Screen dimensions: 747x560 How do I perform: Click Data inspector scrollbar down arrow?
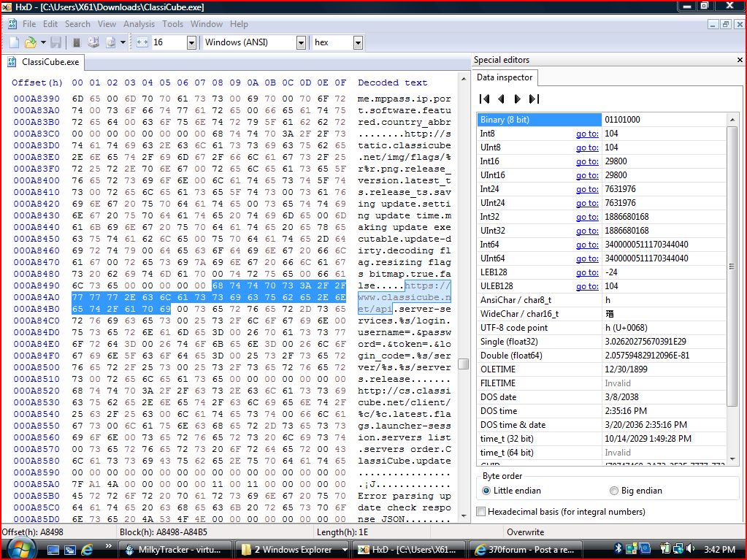pyautogui.click(x=732, y=459)
